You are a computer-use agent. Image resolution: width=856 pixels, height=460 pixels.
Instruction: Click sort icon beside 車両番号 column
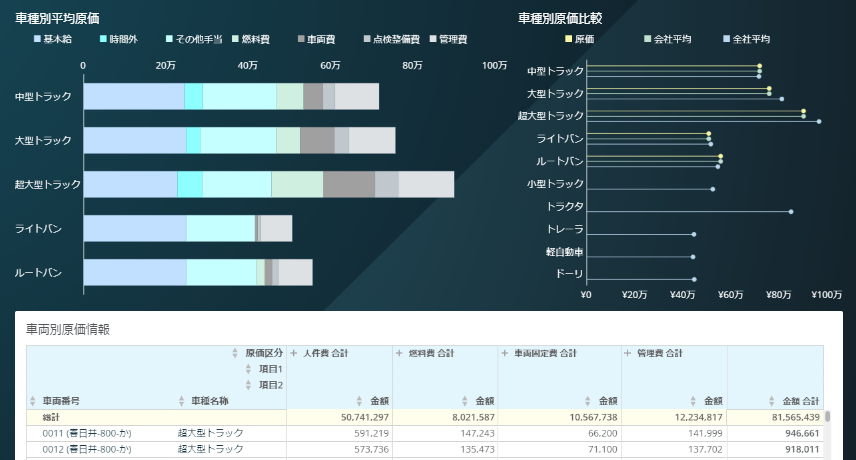click(x=32, y=401)
